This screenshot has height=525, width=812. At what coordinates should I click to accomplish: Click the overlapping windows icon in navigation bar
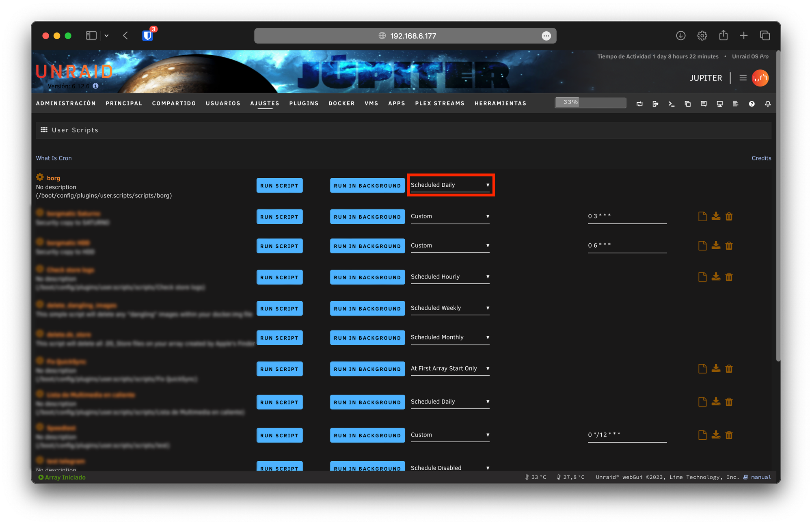coord(687,104)
